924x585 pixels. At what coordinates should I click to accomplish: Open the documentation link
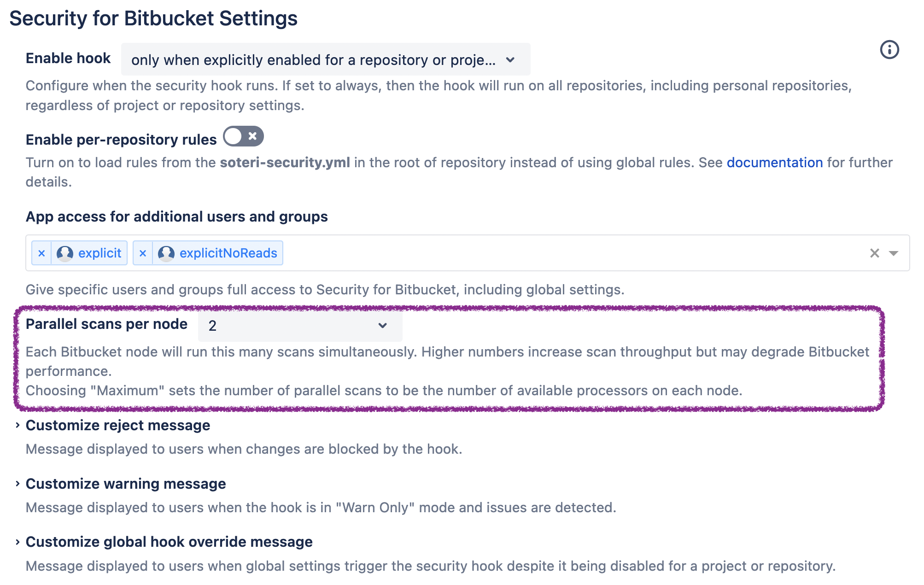774,163
